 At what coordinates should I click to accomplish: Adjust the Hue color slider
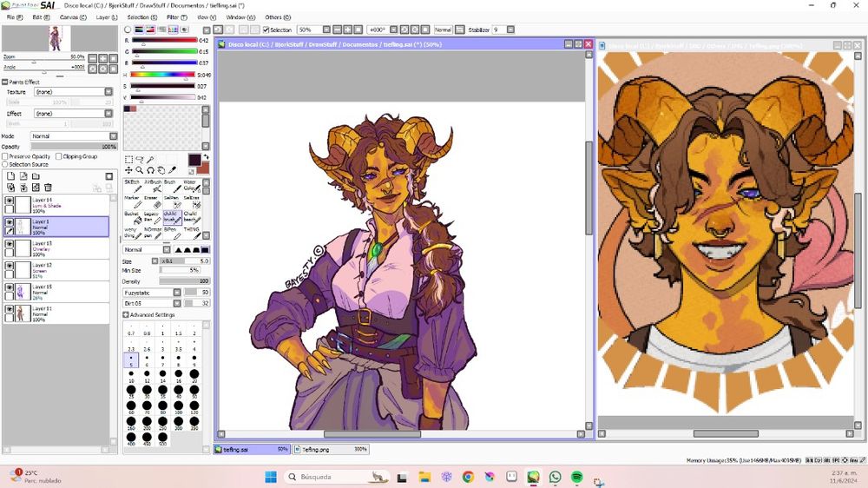point(163,74)
